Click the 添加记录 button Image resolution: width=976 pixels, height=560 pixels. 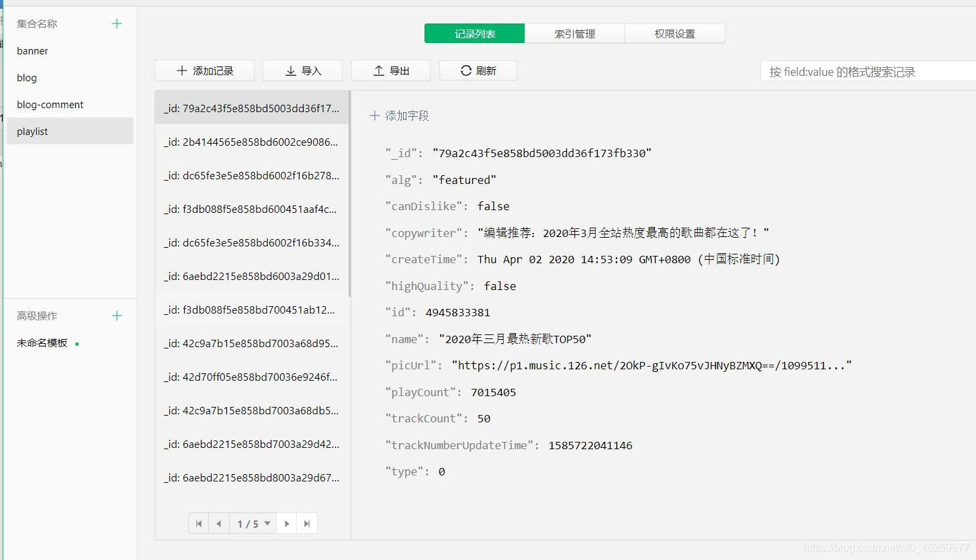click(204, 71)
